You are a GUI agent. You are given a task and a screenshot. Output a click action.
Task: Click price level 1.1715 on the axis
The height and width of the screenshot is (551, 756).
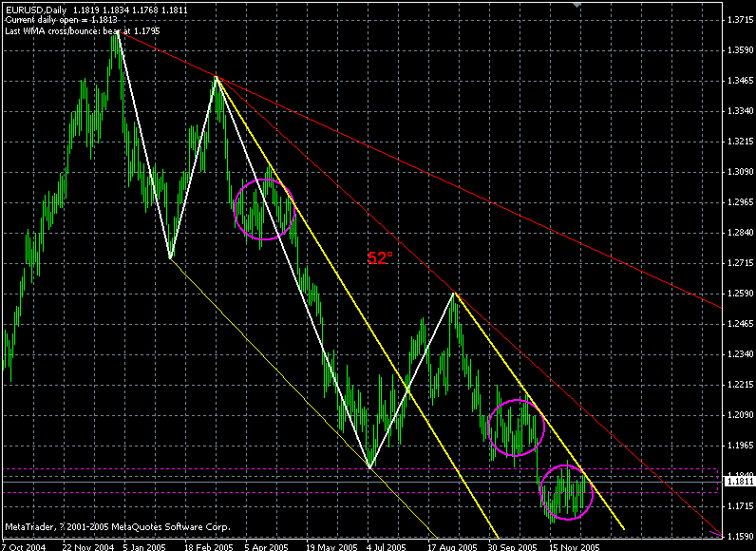coord(740,505)
